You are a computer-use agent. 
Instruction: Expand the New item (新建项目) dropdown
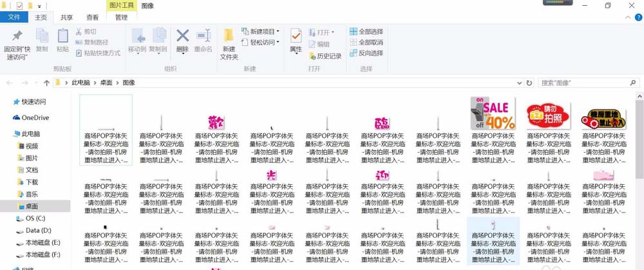coord(278,31)
